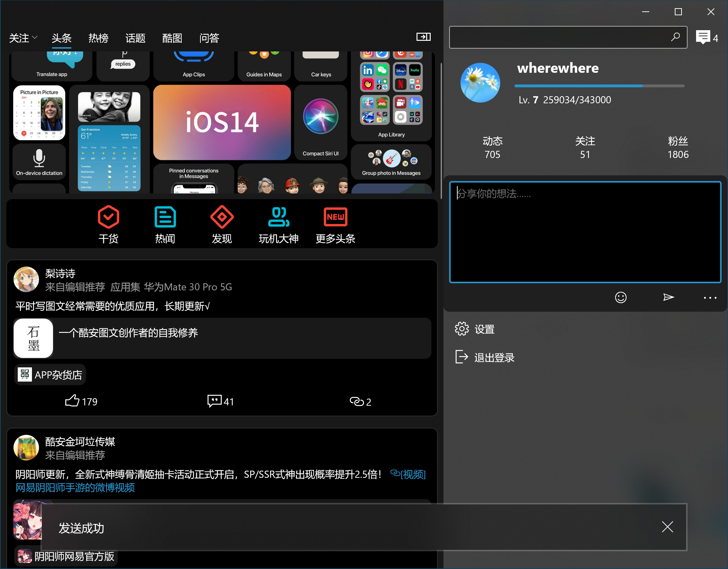Open the three-dots more options
The height and width of the screenshot is (569, 728).
point(710,297)
